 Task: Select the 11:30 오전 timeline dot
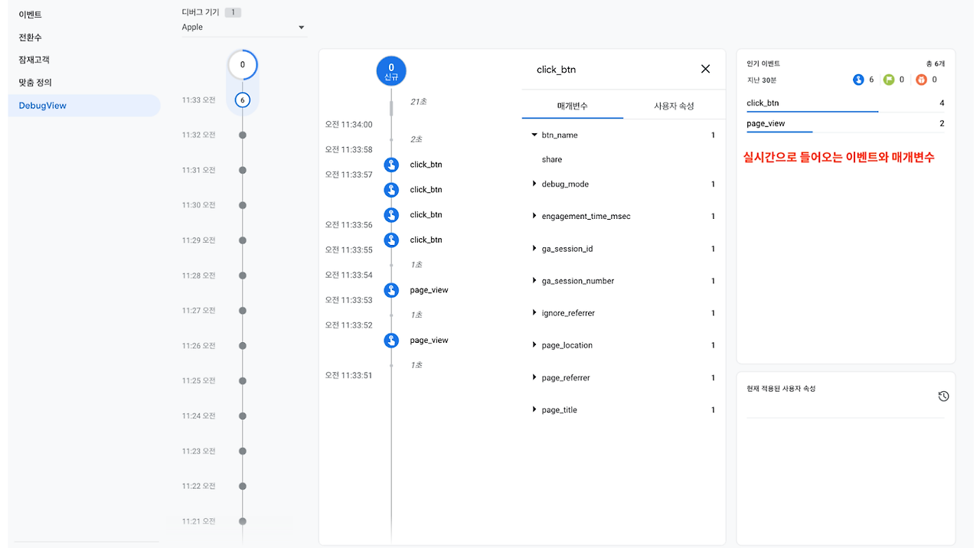(243, 205)
